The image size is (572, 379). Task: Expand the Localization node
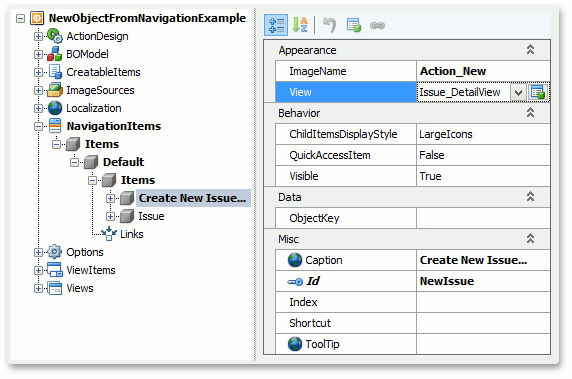pos(38,108)
